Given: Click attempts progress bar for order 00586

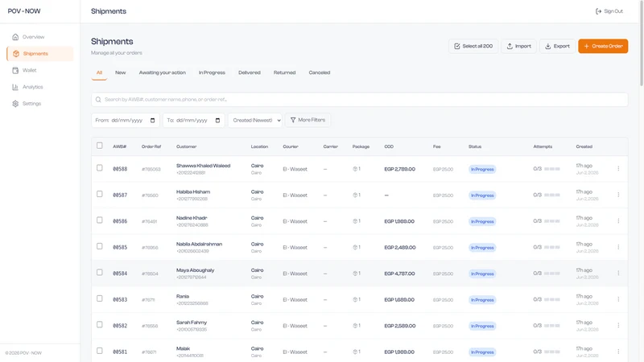Looking at the screenshot, I should click(x=551, y=220).
